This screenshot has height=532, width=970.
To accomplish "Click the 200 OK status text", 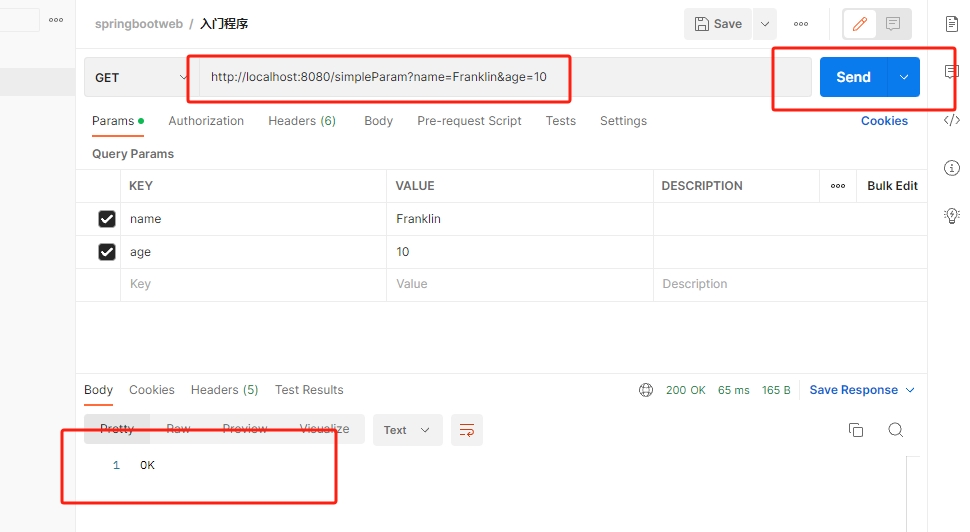I will (685, 390).
